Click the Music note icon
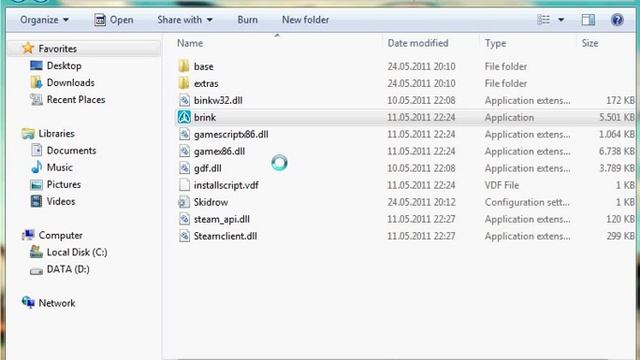Image resolution: width=640 pixels, height=360 pixels. pos(36,167)
